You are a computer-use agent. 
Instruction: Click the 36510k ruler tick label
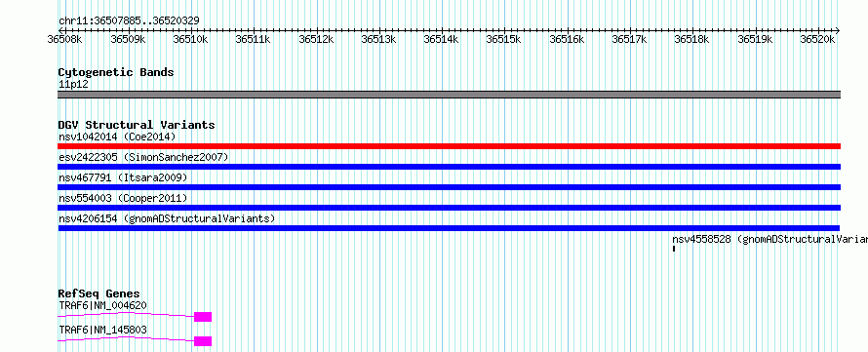click(x=190, y=39)
